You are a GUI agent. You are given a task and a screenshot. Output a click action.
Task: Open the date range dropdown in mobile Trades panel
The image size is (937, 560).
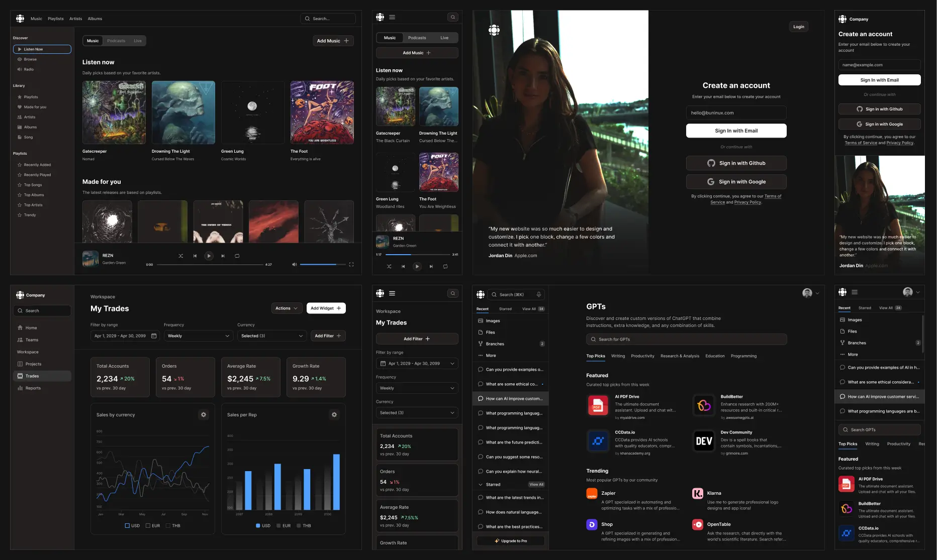click(417, 364)
